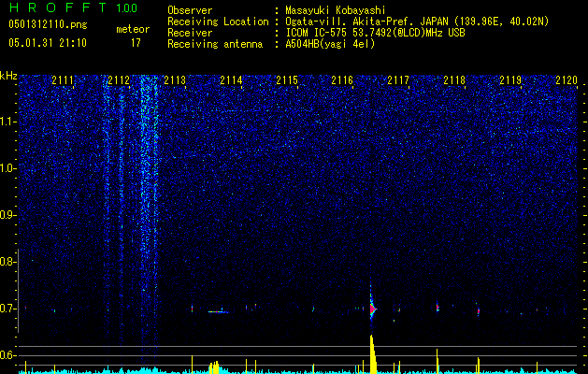Viewport: 588px width, 374px height.
Task: Click the 0.6 kHz frequency label
Action: point(6,355)
